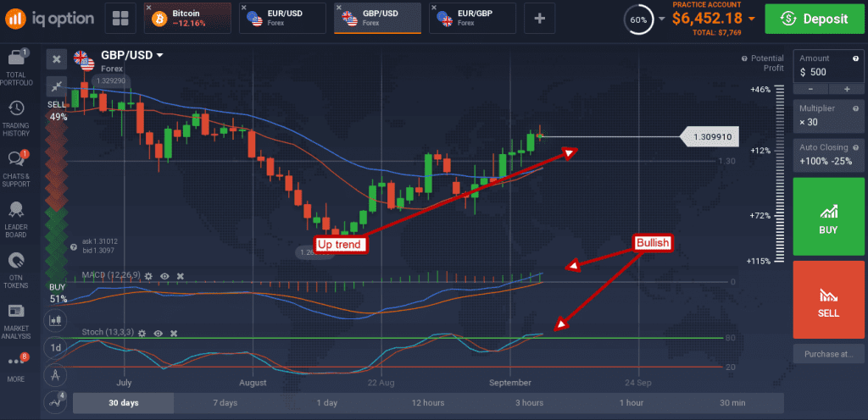Open MACD settings gear
The height and width of the screenshot is (420, 868).
(148, 275)
